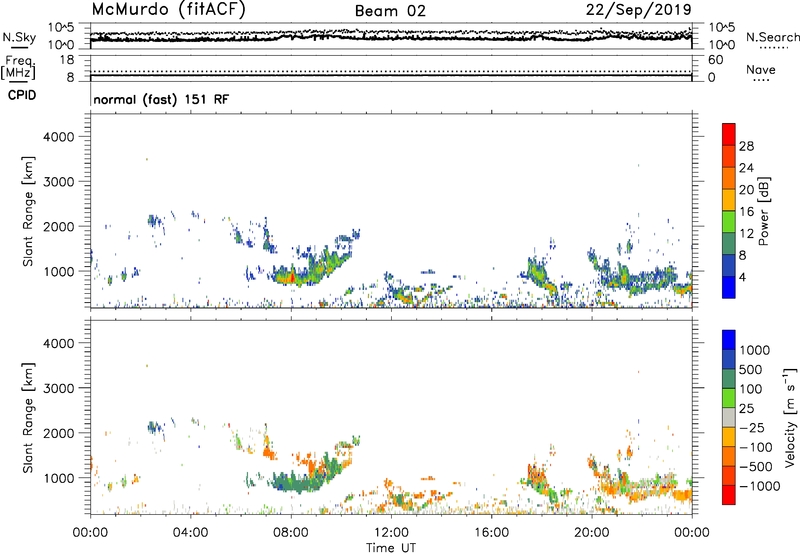
Task: Click the N.Sky legend label
Action: pyautogui.click(x=19, y=37)
